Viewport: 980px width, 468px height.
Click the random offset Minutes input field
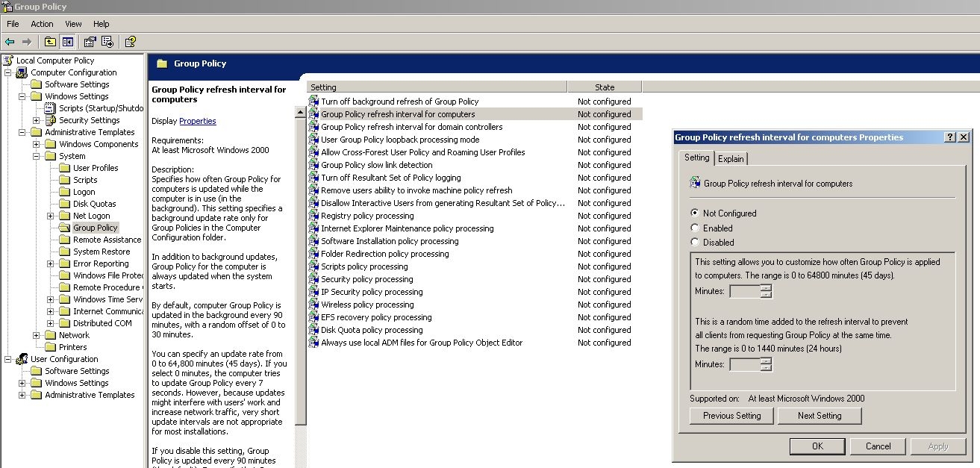pyautogui.click(x=745, y=364)
